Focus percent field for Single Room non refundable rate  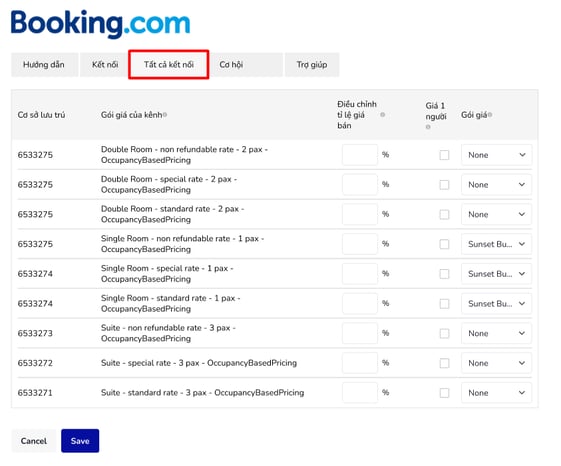pyautogui.click(x=360, y=244)
